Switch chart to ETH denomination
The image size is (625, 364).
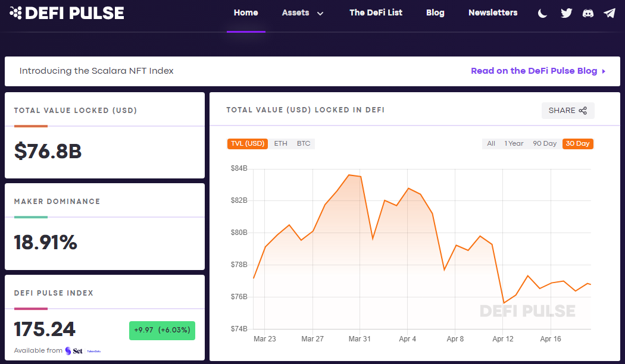click(x=280, y=144)
